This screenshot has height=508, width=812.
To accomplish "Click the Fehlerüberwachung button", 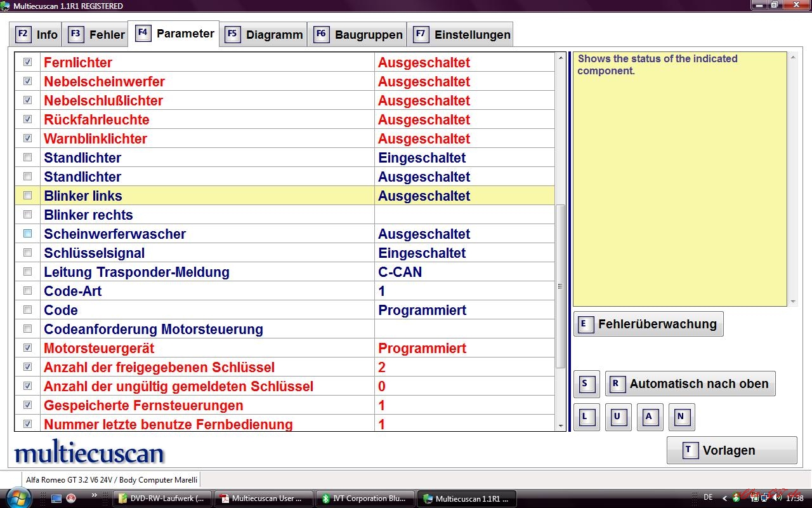I will pyautogui.click(x=648, y=324).
